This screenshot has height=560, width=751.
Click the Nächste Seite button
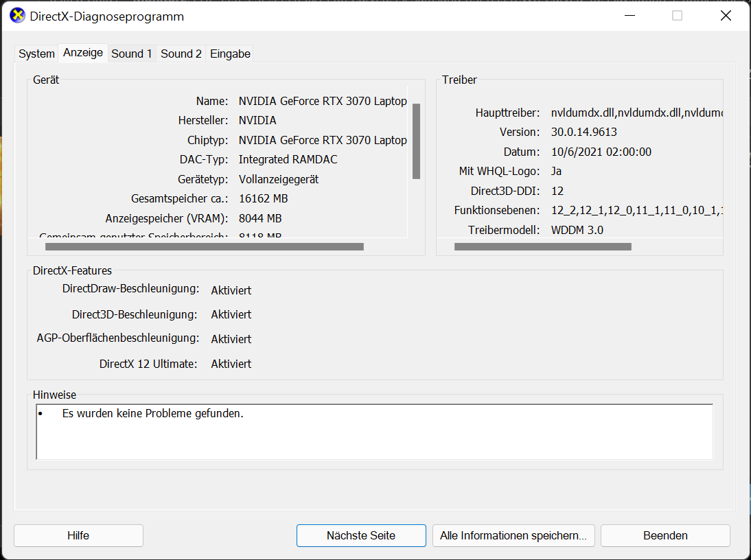pyautogui.click(x=361, y=535)
